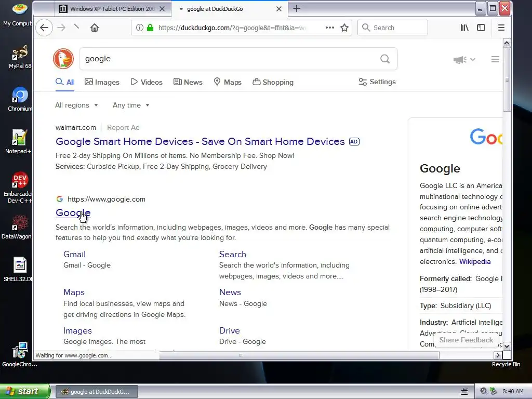The height and width of the screenshot is (399, 532).
Task: Focus the Firefox toolbar Search field
Action: pos(393,28)
